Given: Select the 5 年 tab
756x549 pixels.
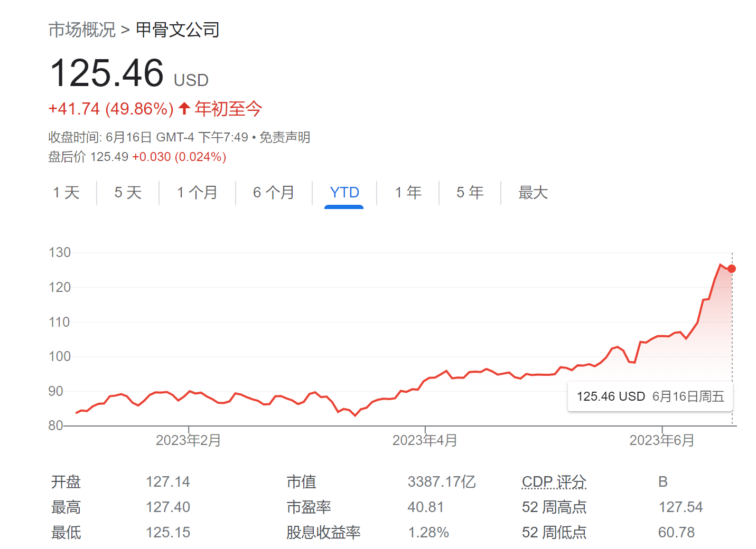Looking at the screenshot, I should (470, 193).
